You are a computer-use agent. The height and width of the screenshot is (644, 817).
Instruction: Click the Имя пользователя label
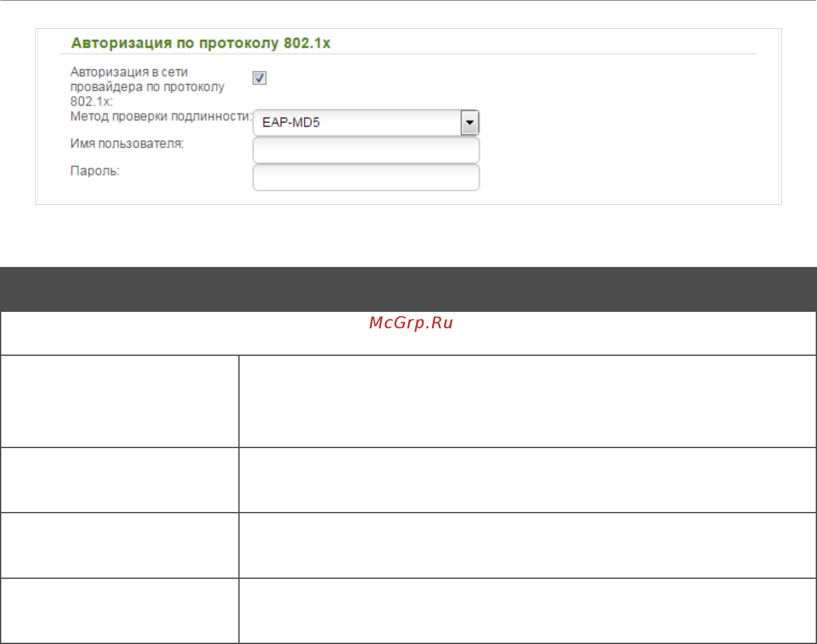point(127,144)
